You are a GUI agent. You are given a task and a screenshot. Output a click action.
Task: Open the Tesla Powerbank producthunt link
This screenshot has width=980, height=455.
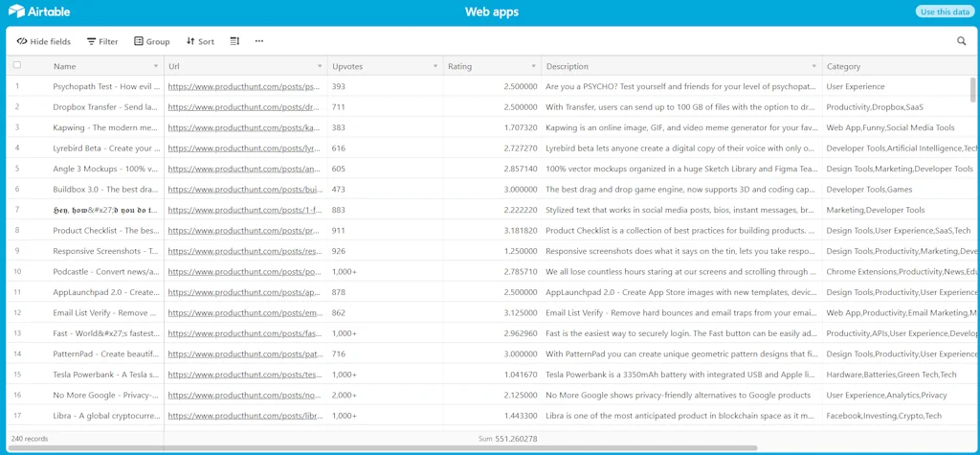244,375
